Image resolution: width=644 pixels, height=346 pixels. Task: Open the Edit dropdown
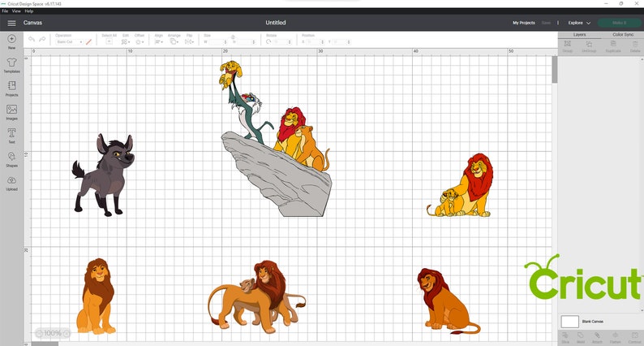126,41
